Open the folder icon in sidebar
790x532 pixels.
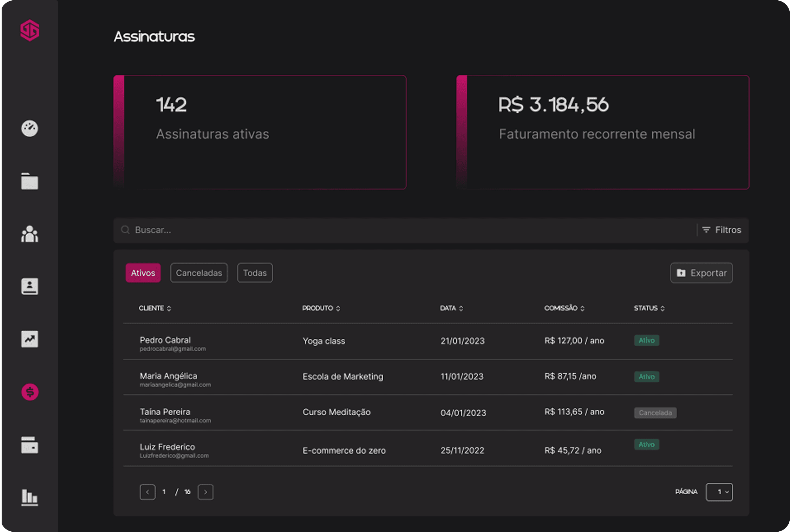coord(30,181)
